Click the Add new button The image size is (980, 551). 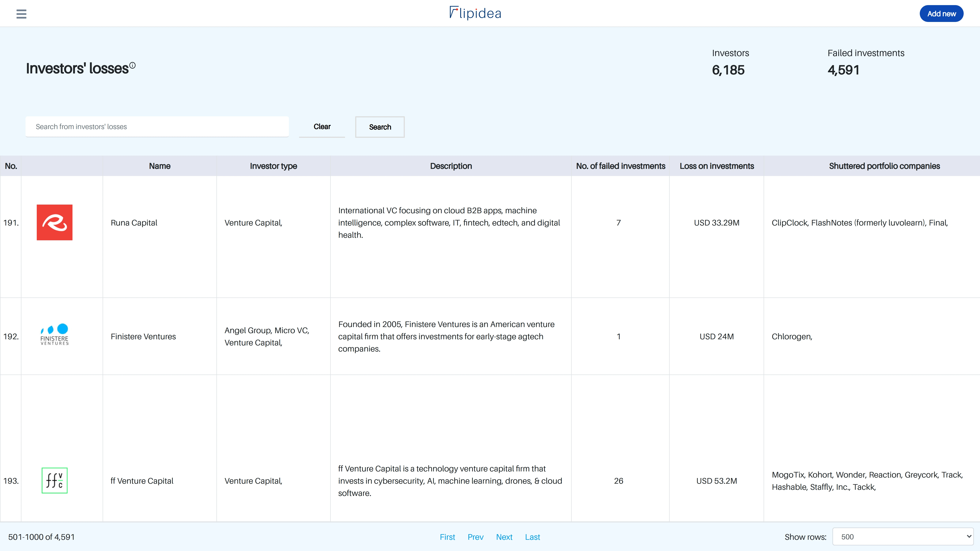point(941,14)
